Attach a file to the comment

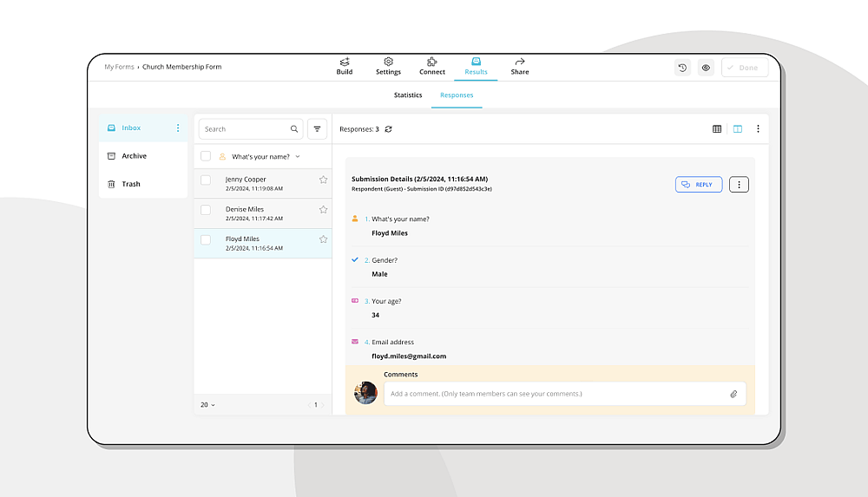click(733, 394)
